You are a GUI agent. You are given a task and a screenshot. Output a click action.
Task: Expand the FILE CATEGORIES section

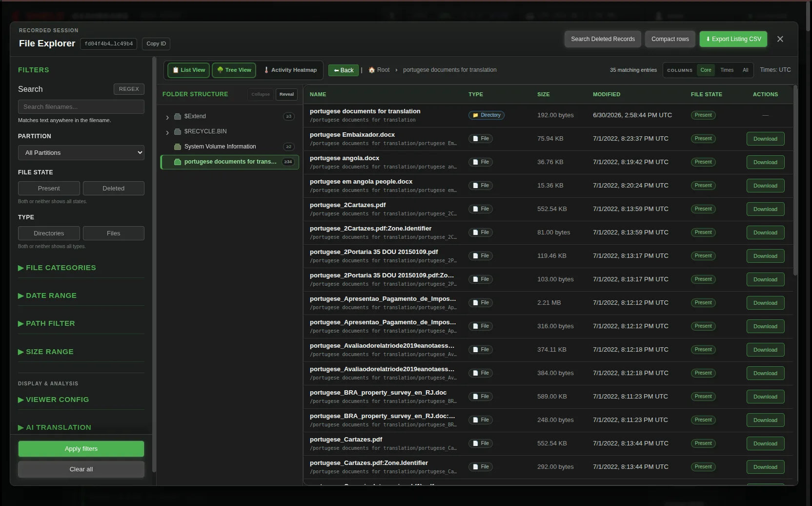(81, 268)
